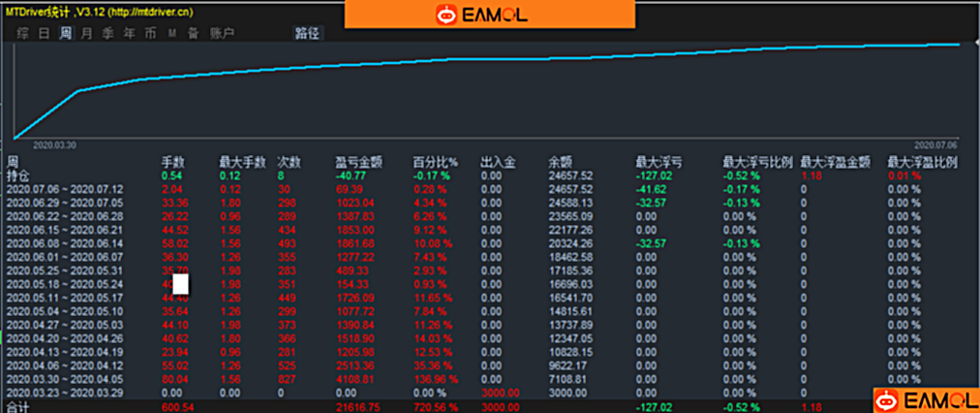
Task: Click the 手数 column header
Action: pyautogui.click(x=172, y=163)
